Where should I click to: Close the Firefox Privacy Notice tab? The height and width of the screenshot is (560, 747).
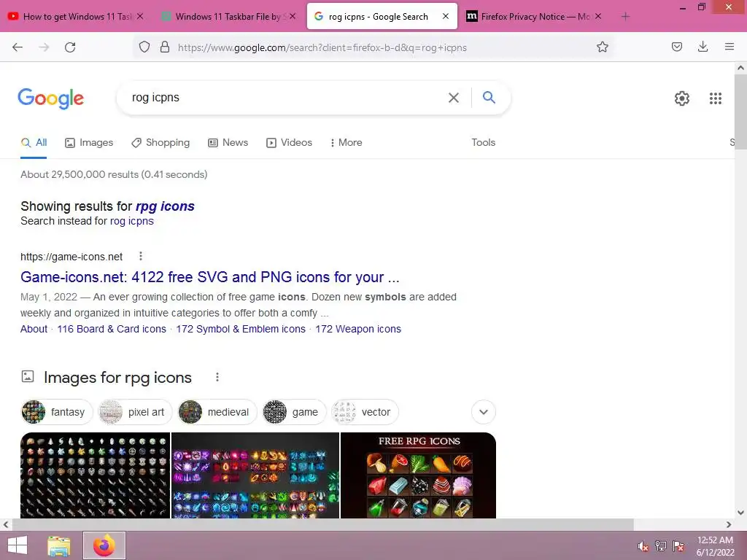(598, 16)
